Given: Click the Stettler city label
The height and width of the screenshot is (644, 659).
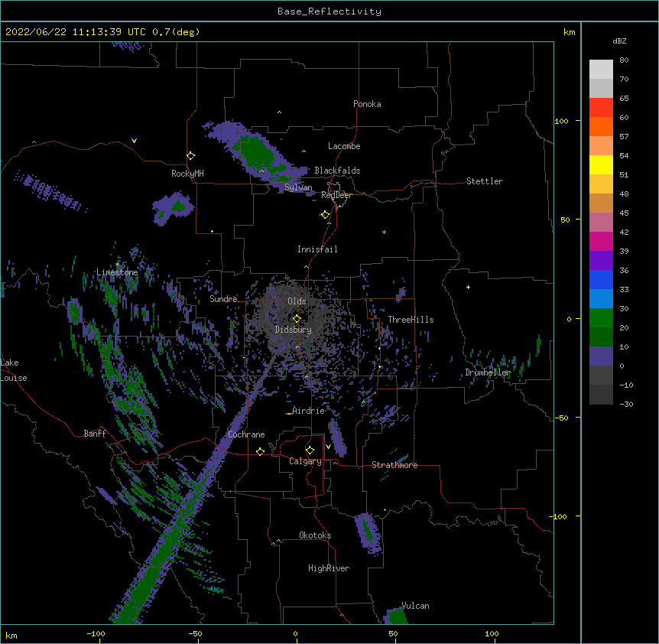Looking at the screenshot, I should tap(485, 181).
